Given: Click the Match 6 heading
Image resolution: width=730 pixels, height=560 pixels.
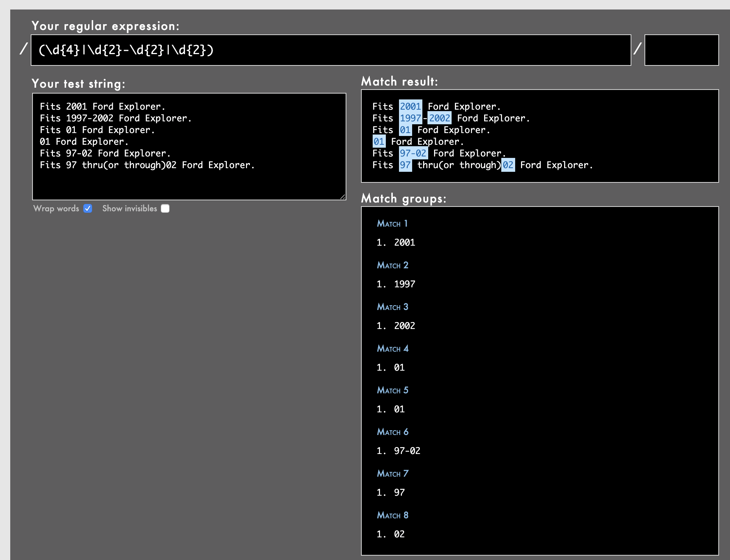Looking at the screenshot, I should pyautogui.click(x=392, y=432).
